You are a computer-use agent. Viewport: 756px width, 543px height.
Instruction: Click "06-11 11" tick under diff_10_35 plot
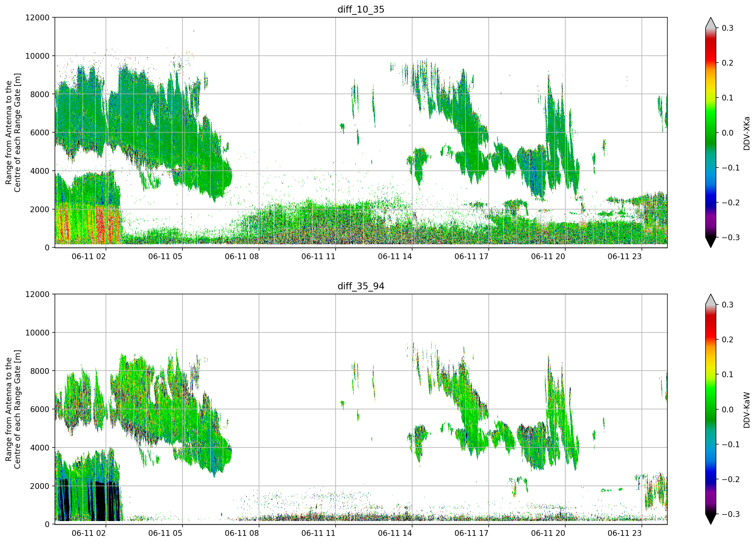[x=318, y=256]
